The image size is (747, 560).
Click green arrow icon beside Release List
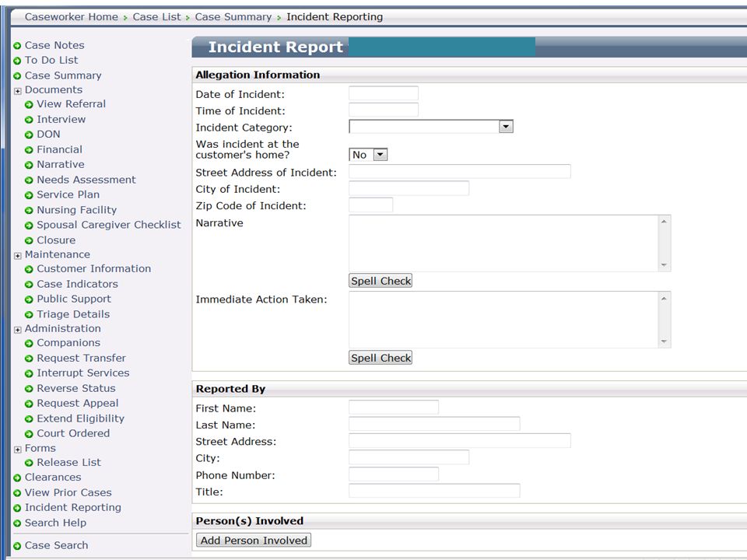pos(29,463)
